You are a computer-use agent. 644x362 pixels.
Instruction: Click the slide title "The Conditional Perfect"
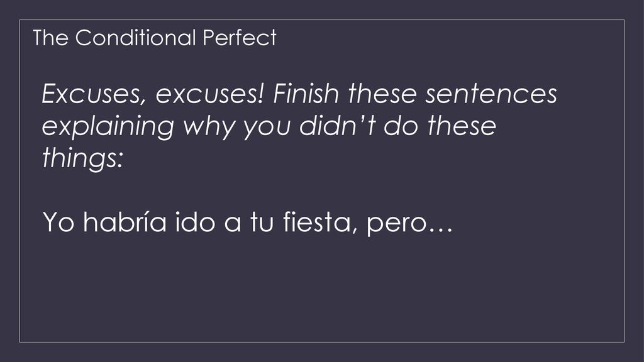[155, 38]
